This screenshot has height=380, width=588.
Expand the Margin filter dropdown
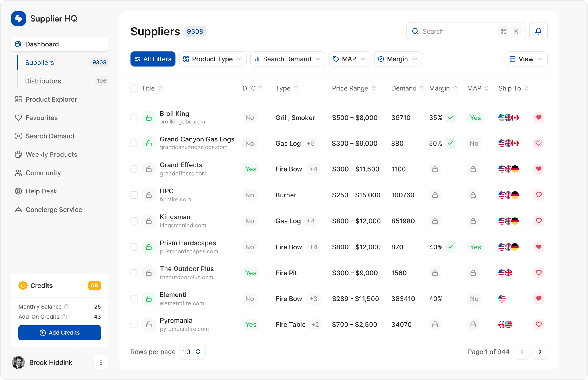click(x=398, y=59)
